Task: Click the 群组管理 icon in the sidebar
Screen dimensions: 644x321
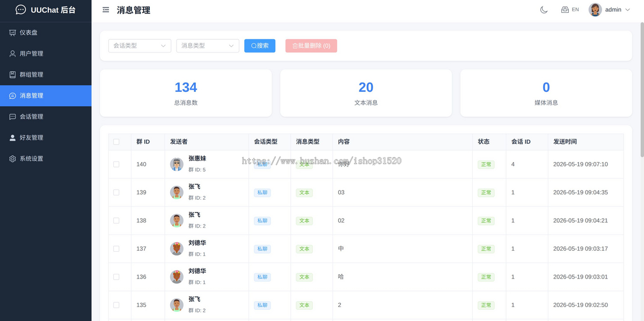Action: click(x=12, y=75)
